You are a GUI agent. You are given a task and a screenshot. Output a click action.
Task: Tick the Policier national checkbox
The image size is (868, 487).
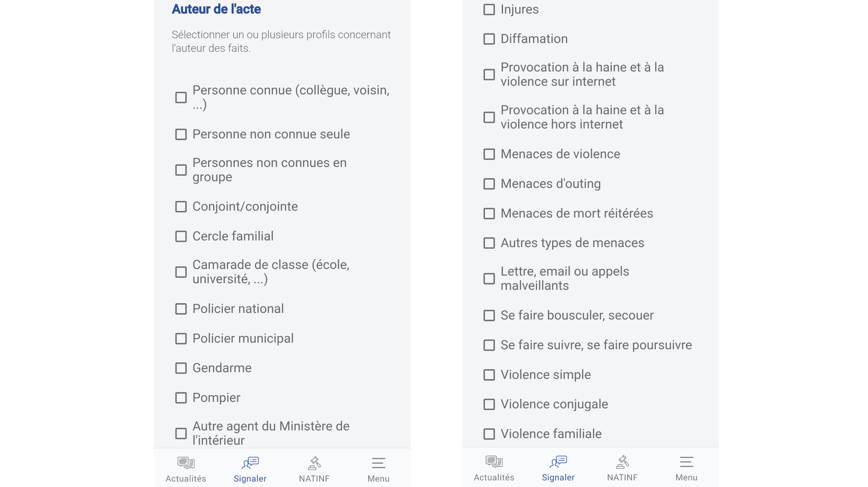pyautogui.click(x=181, y=309)
